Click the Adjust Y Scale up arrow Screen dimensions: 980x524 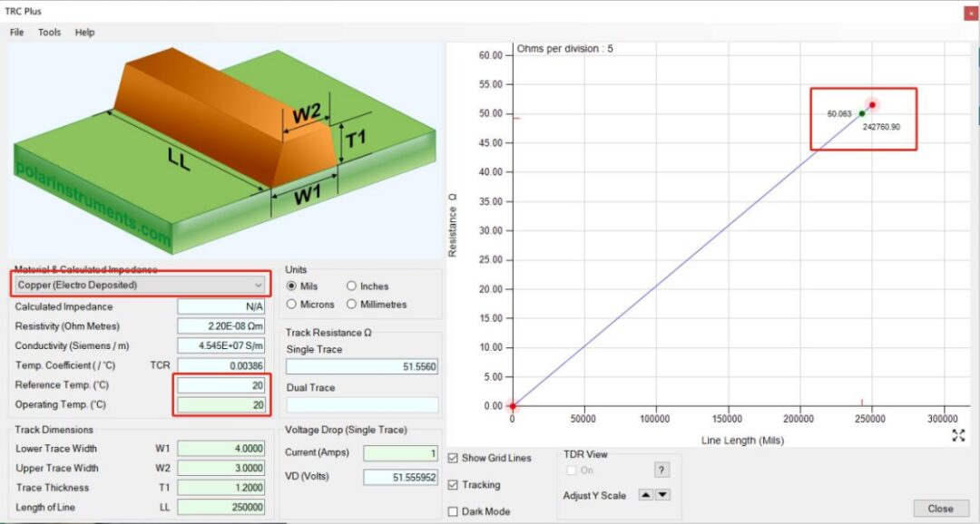(646, 495)
